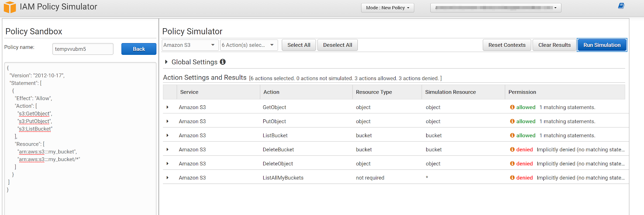This screenshot has width=644, height=215.
Task: Click the Reset Contexts button
Action: point(507,45)
